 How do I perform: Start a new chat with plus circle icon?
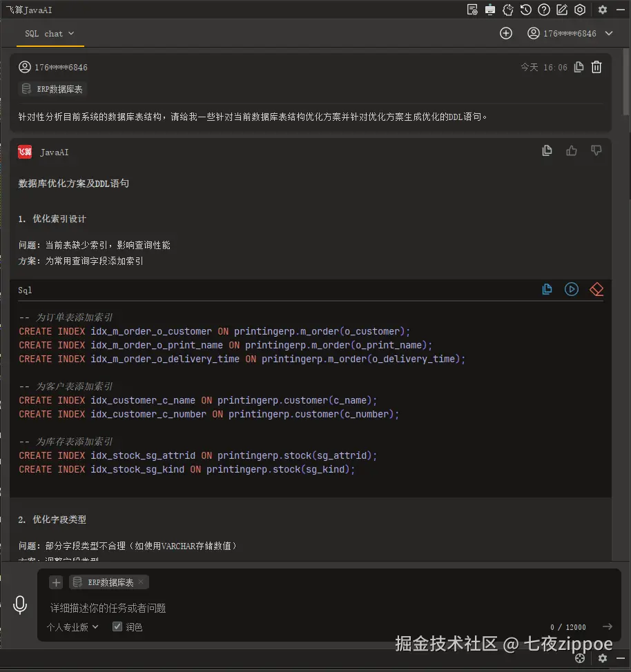pyautogui.click(x=506, y=33)
